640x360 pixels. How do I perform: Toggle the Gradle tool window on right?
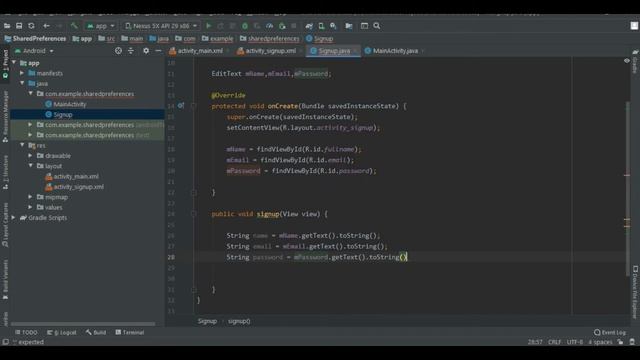635,62
